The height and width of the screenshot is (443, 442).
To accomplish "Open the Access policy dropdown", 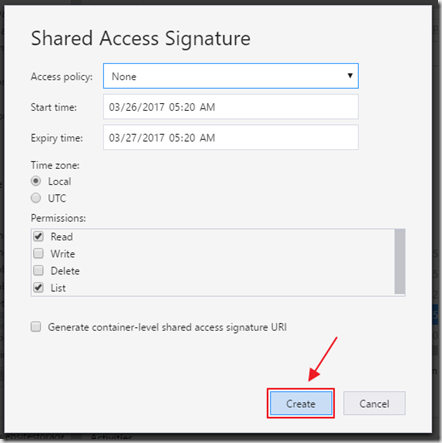I will 231,76.
